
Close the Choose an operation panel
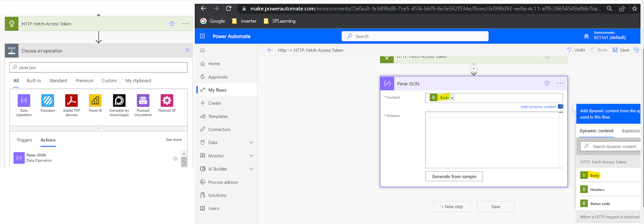click(187, 50)
